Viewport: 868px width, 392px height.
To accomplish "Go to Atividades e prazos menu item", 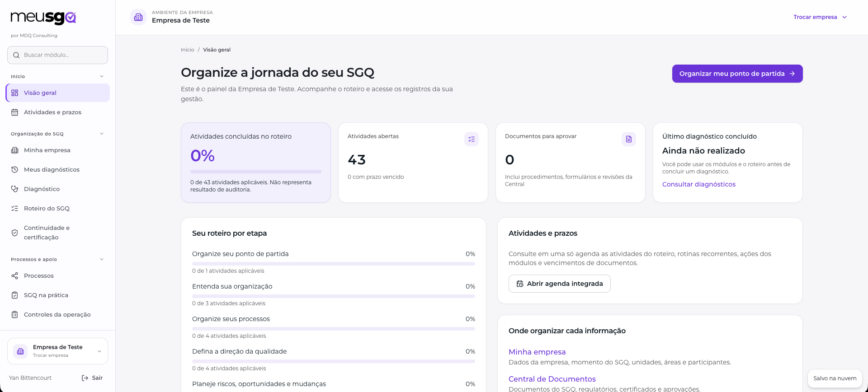I will tap(58, 112).
